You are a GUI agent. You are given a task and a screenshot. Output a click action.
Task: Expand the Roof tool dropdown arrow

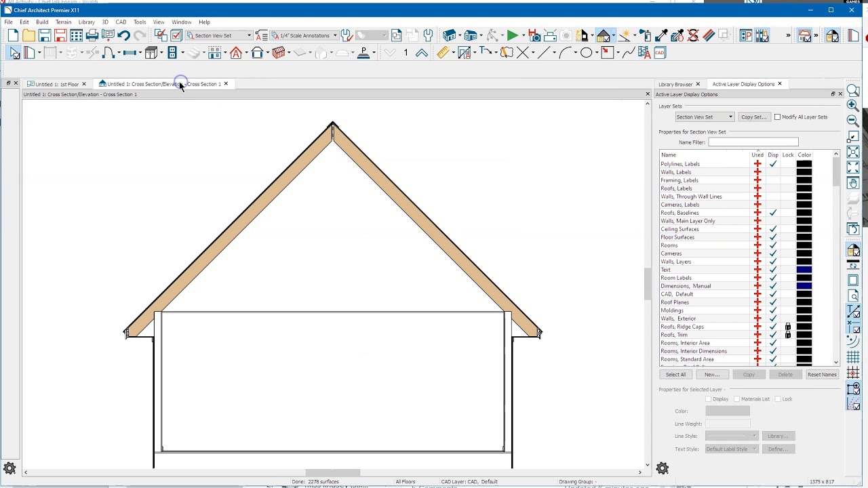pyautogui.click(x=267, y=53)
